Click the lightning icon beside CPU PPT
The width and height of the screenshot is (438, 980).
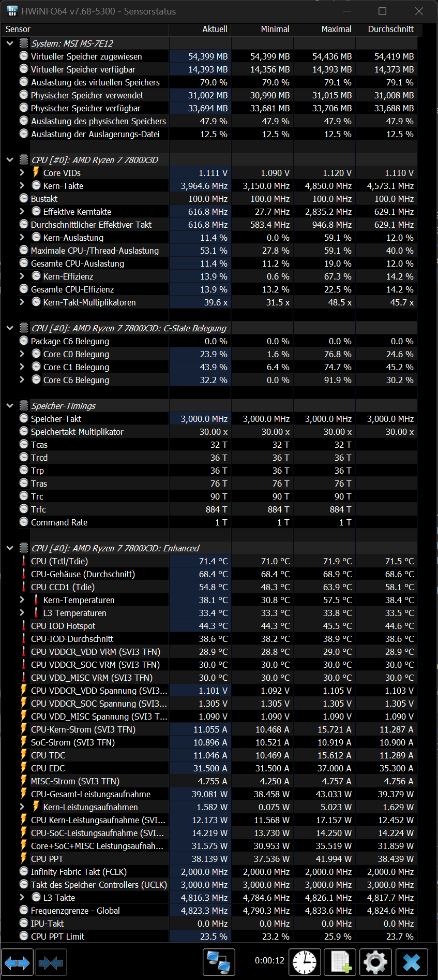(x=23, y=858)
